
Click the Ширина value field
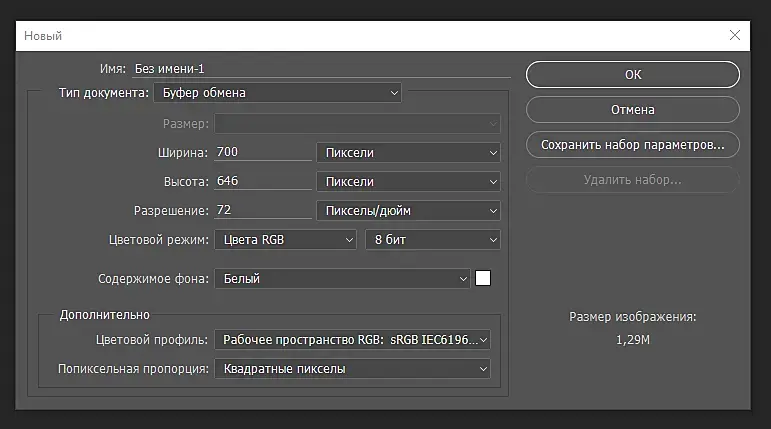[262, 152]
